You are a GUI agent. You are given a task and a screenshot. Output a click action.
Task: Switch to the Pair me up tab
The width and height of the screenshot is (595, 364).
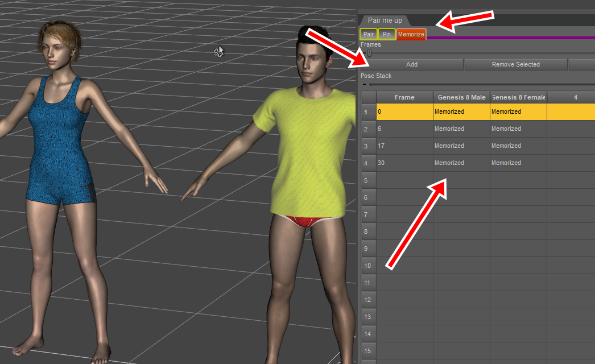click(385, 20)
